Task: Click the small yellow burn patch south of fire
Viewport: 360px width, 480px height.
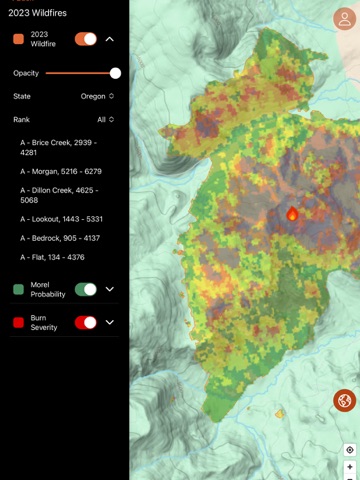Action: click(280, 413)
